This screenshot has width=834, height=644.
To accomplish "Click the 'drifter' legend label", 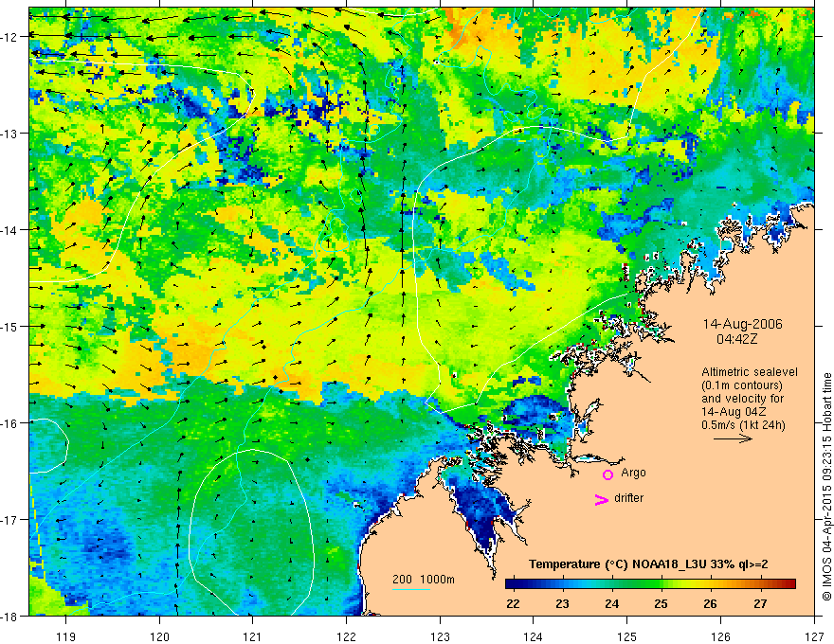I will [628, 498].
